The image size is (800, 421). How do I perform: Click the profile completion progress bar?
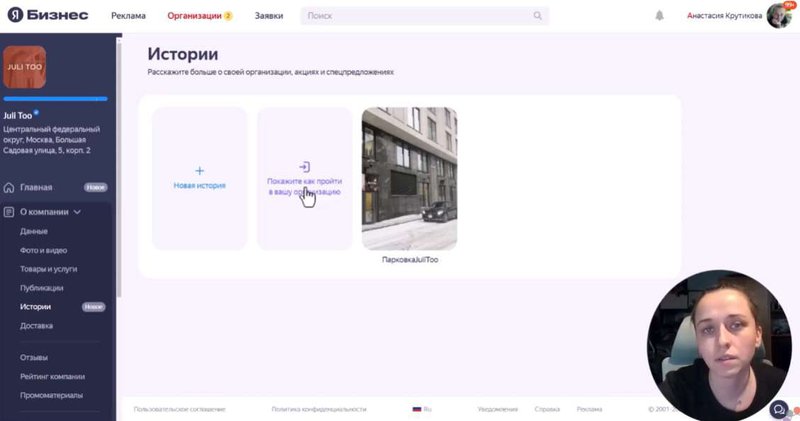coord(56,99)
